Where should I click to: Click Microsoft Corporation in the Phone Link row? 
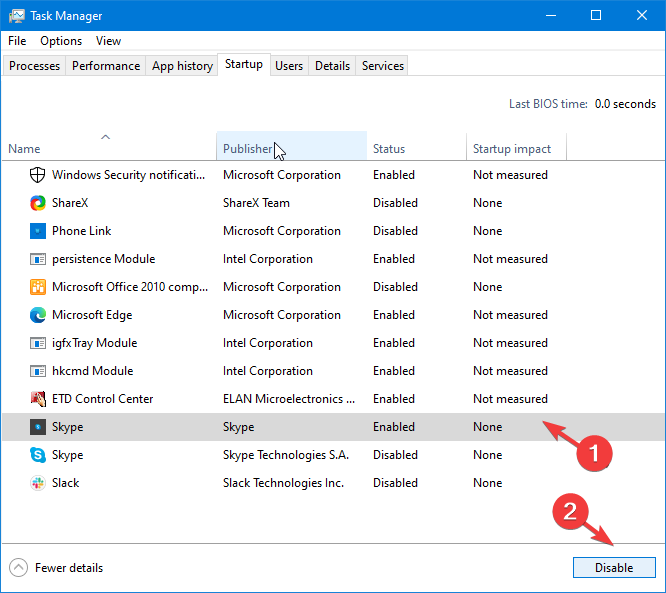(x=282, y=231)
